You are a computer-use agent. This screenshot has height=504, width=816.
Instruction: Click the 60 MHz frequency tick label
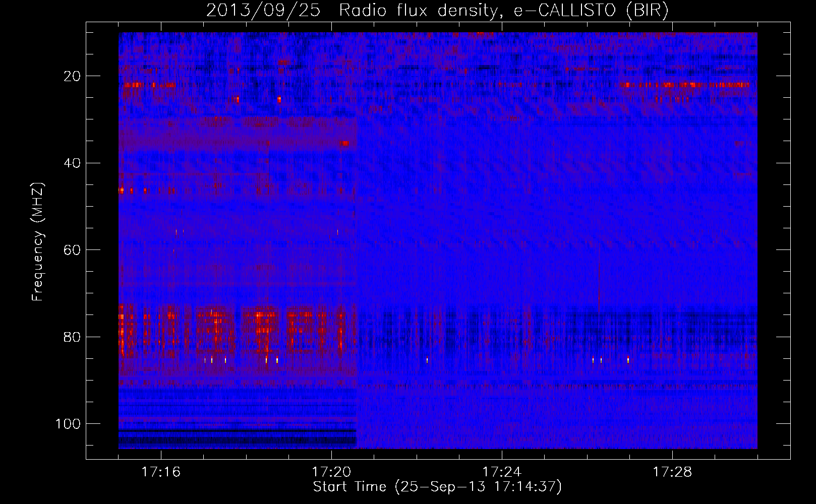73,250
